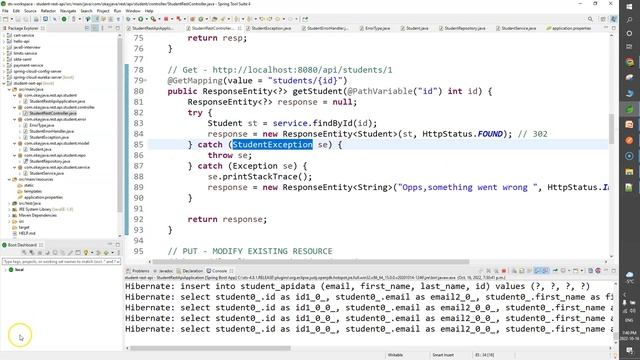
Task: Click the editor horizontal scrollbar
Action: [x=310, y=262]
